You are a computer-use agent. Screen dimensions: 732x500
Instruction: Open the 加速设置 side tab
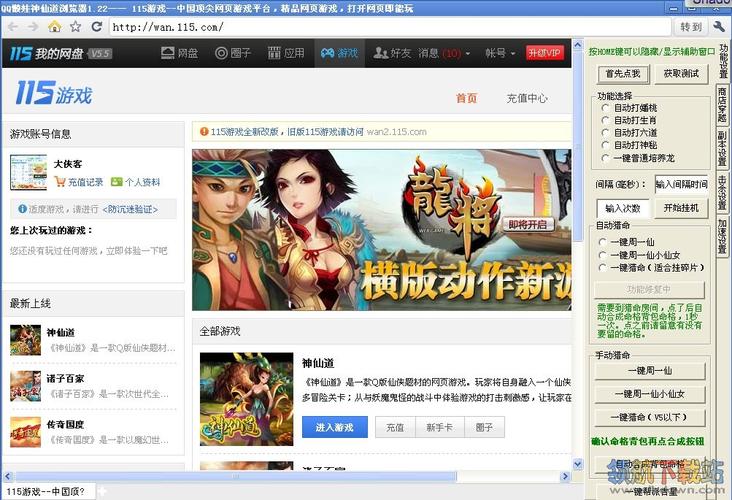point(722,236)
